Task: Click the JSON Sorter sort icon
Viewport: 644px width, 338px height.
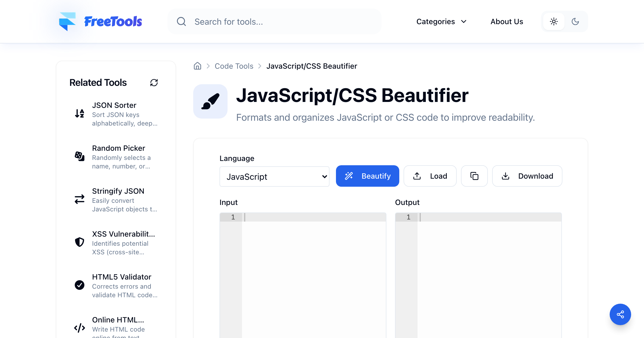Action: [79, 113]
